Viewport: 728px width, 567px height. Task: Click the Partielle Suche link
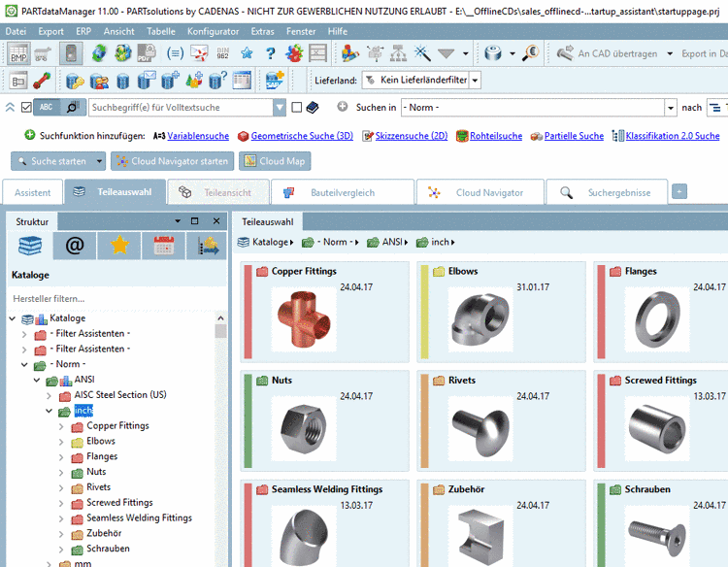574,136
